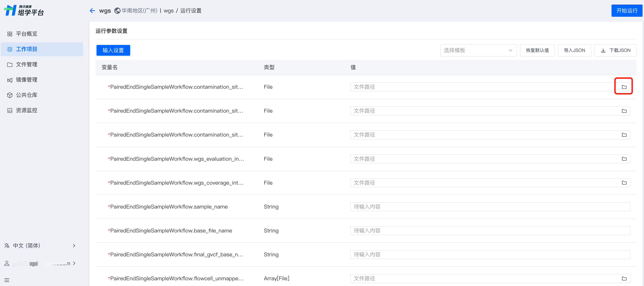The image size is (644, 286).
Task: Click PairedEndSingleSampleWorkflow.base_file_name variable name
Action: (x=171, y=231)
